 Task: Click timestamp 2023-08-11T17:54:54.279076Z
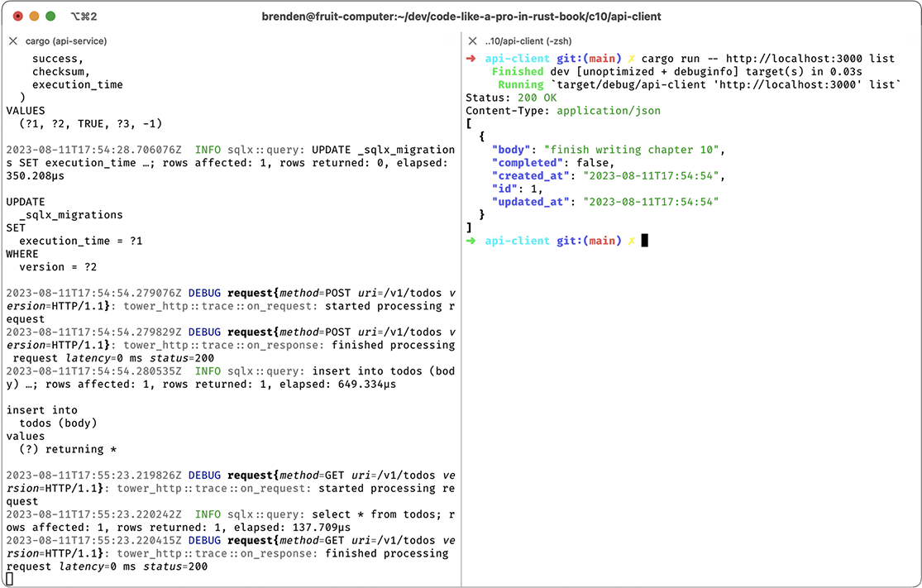coord(94,293)
